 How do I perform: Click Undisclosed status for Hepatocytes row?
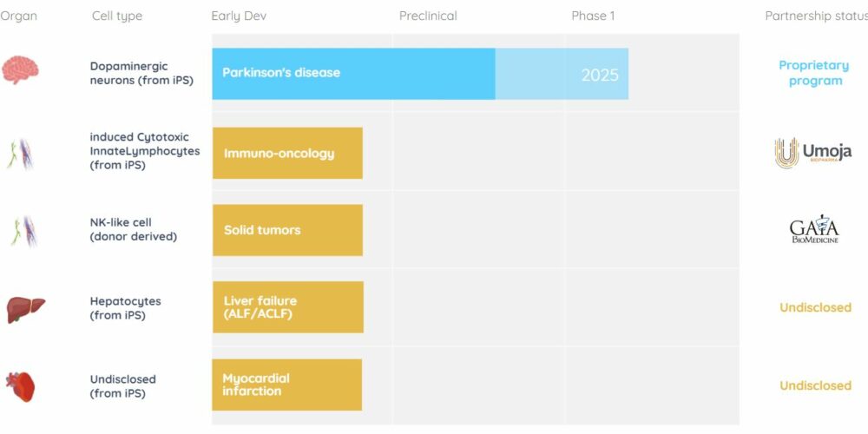pos(815,307)
